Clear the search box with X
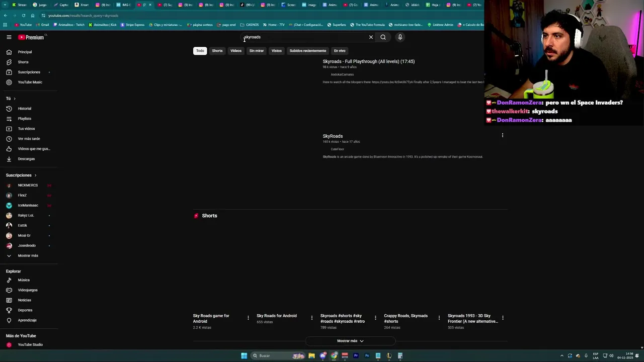 371,37
